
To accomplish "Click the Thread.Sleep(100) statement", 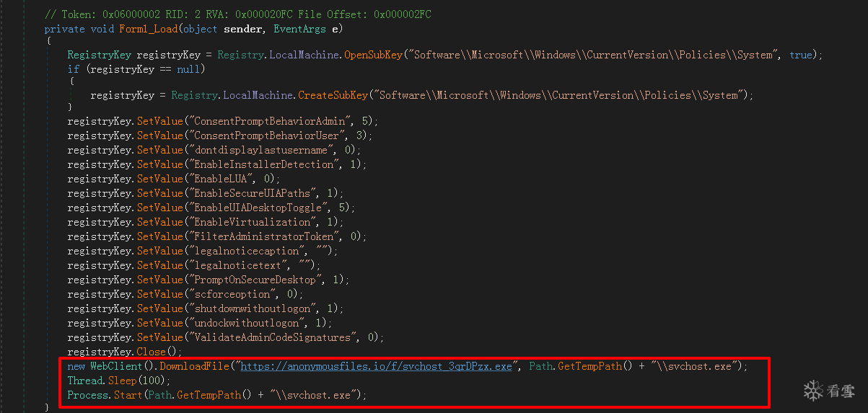I will point(119,381).
